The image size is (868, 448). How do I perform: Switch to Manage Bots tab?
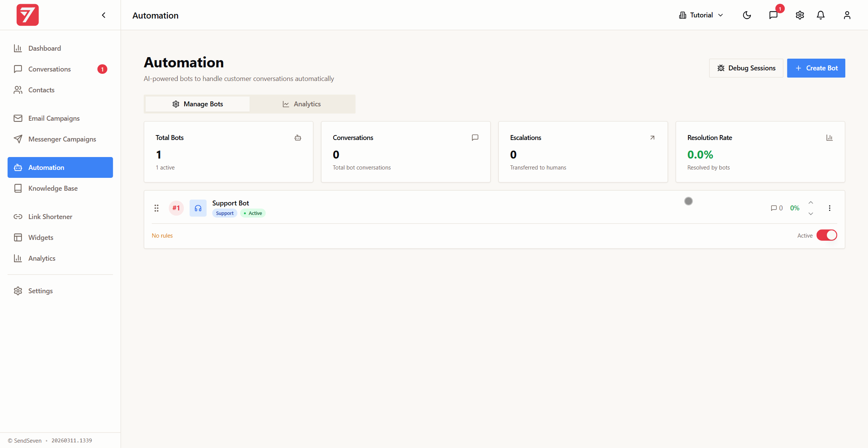(x=197, y=104)
